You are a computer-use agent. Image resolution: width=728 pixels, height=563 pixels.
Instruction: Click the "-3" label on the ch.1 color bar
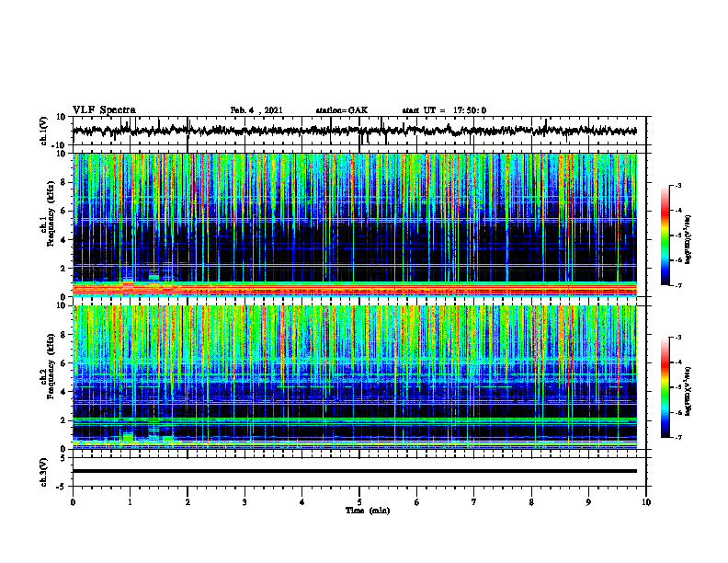click(678, 185)
